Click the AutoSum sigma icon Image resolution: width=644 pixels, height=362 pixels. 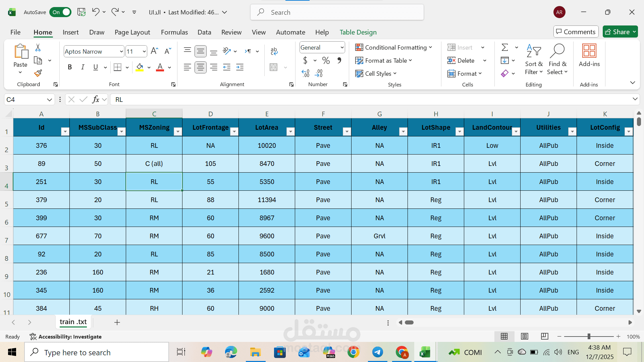pos(504,47)
